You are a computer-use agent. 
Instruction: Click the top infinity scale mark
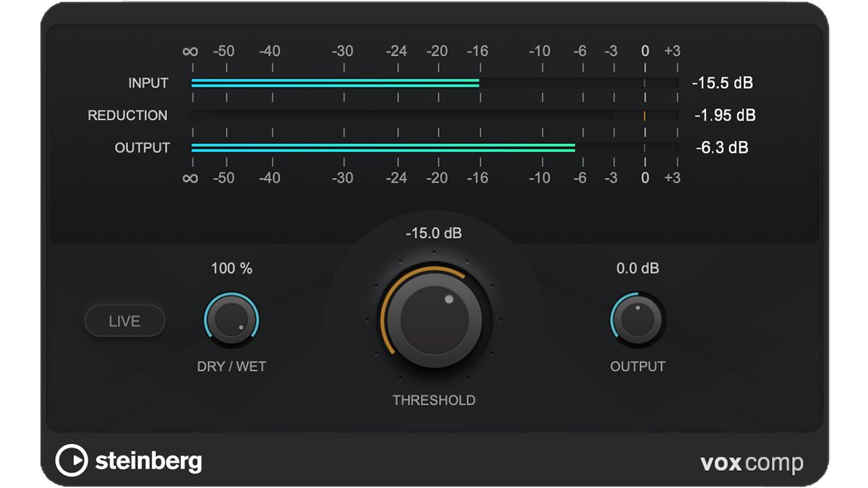(190, 51)
